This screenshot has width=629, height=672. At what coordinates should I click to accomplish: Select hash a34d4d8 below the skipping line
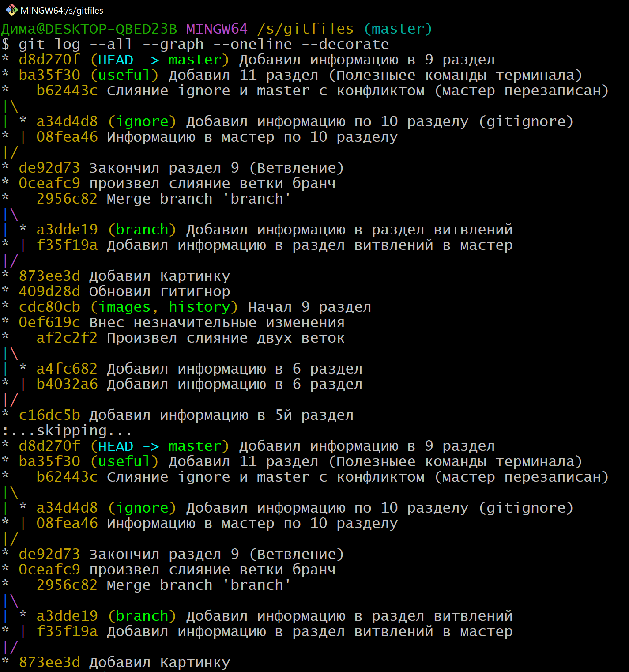67,508
